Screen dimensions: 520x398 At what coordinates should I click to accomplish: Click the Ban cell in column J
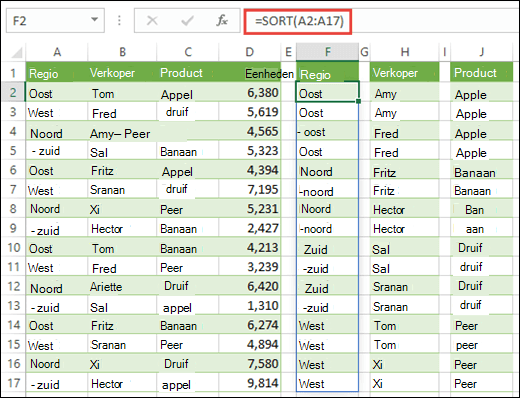tap(481, 209)
